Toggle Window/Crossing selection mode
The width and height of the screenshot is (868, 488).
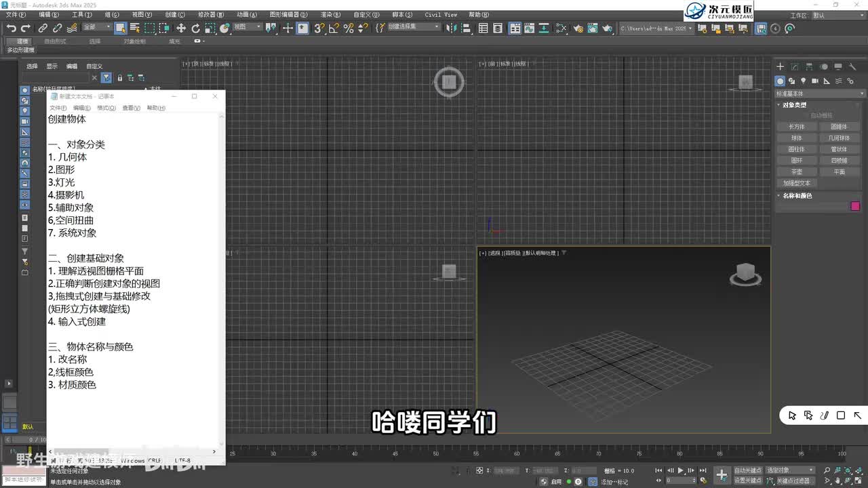click(164, 28)
